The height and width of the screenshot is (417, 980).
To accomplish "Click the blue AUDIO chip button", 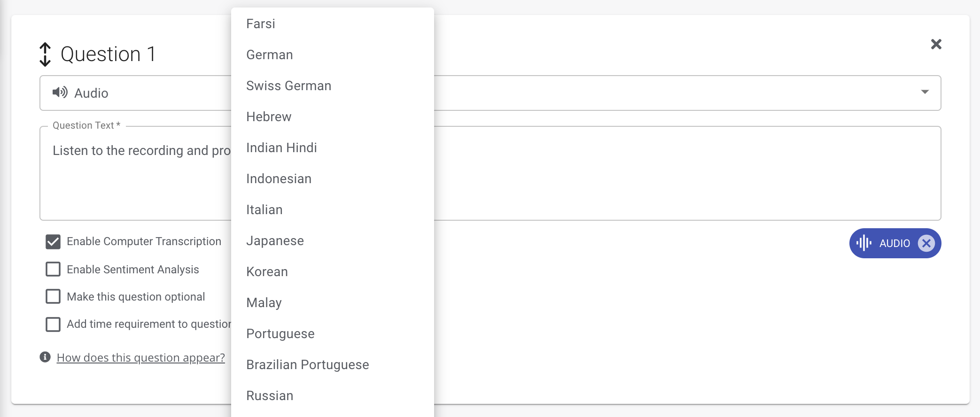I will point(894,243).
